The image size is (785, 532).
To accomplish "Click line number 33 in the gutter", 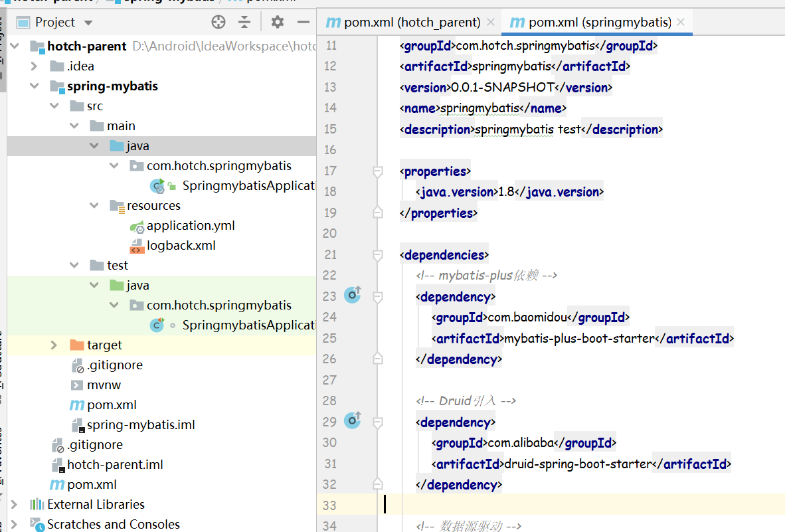I will [329, 505].
